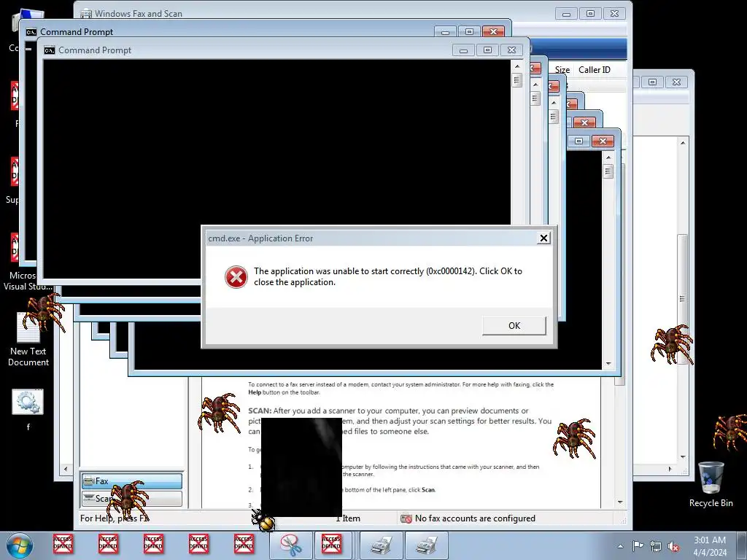
Task: Minimize the Windows Fax and Scan window
Action: 566,14
